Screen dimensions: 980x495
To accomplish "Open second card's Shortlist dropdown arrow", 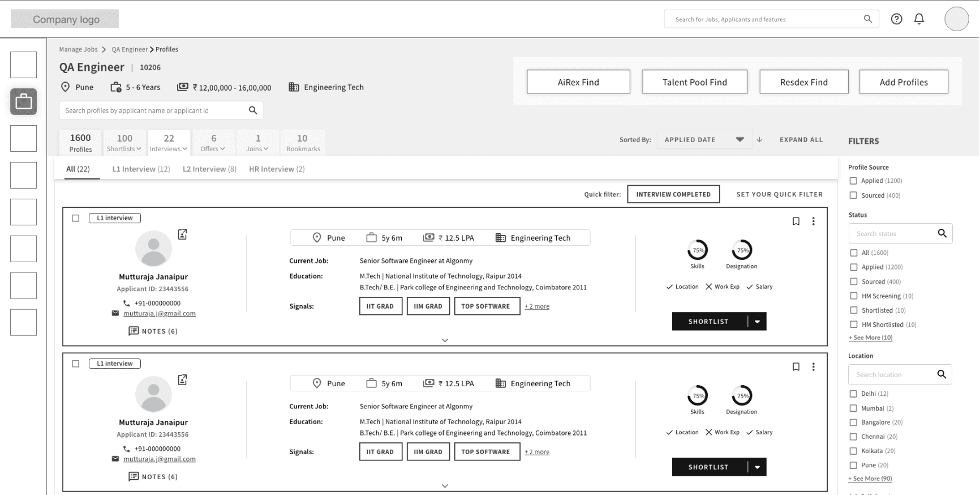I will [x=757, y=467].
